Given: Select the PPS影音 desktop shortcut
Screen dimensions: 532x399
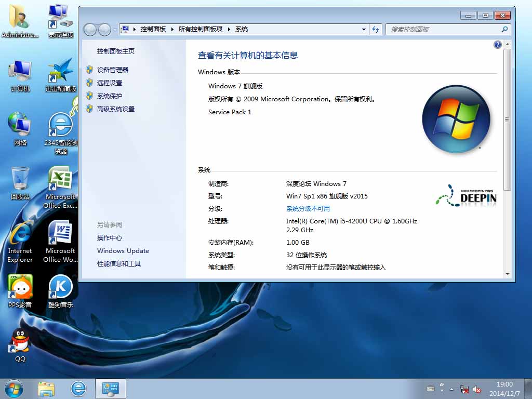Looking at the screenshot, I should coord(20,291).
